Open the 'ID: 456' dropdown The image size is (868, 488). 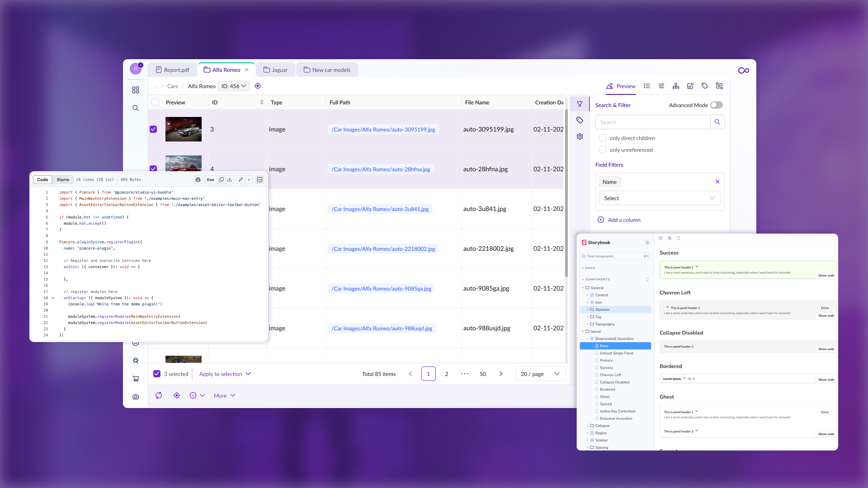pyautogui.click(x=234, y=85)
